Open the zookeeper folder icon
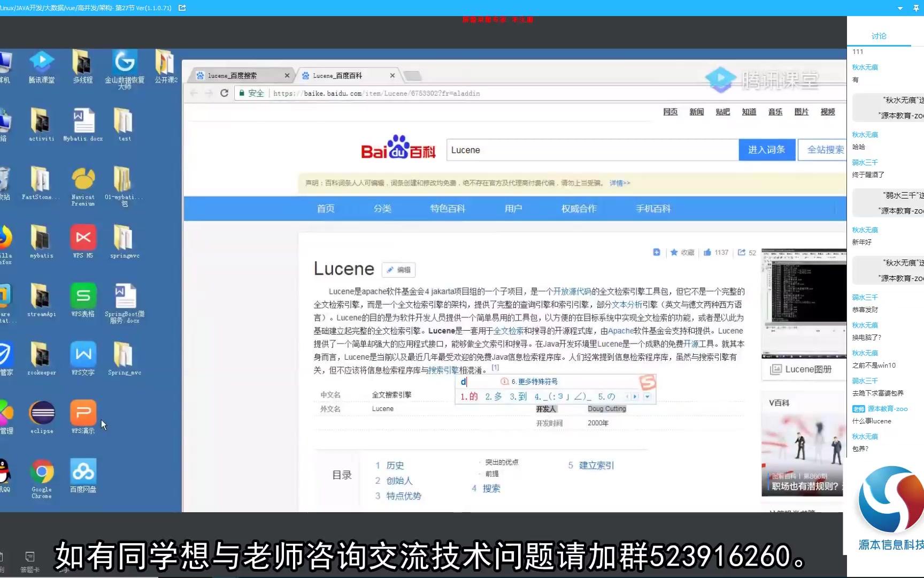 (x=42, y=359)
